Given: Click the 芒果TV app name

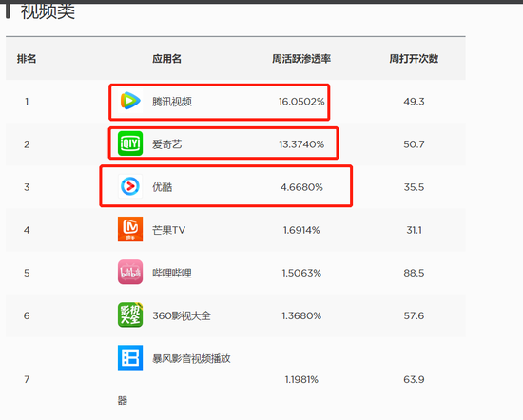Looking at the screenshot, I should point(168,230).
